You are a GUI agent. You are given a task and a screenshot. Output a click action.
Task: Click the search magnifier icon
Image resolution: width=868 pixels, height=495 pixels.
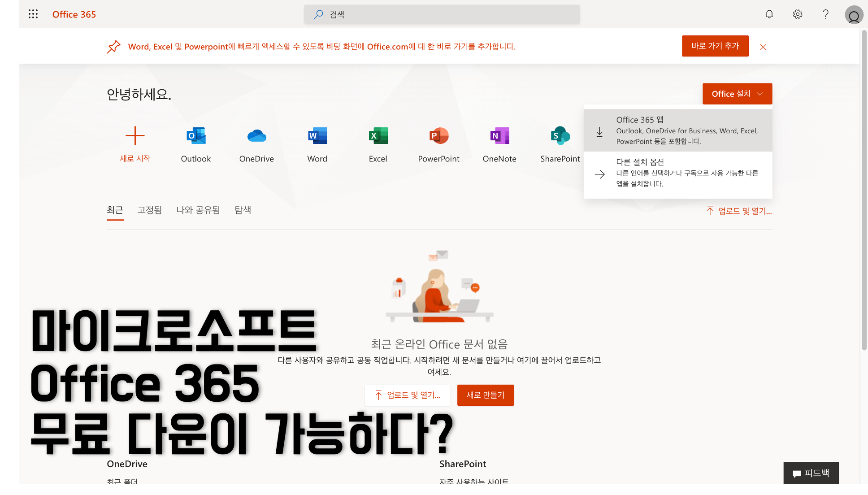tap(318, 14)
